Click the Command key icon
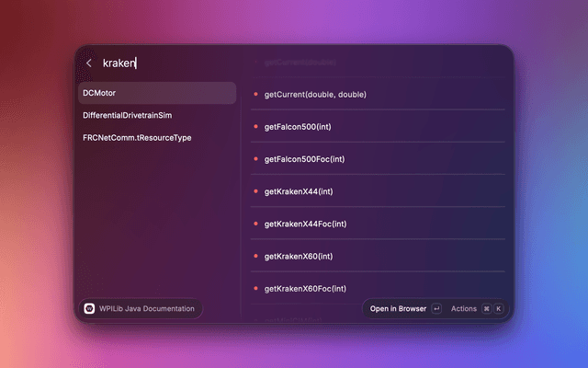588x368 pixels. 486,309
